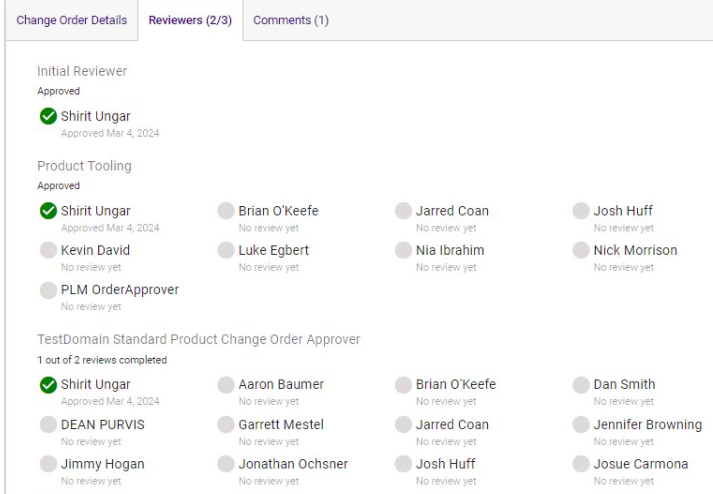Click the Jennifer Browning reviewer name
Viewport: 713px width, 494px height.
coord(647,424)
